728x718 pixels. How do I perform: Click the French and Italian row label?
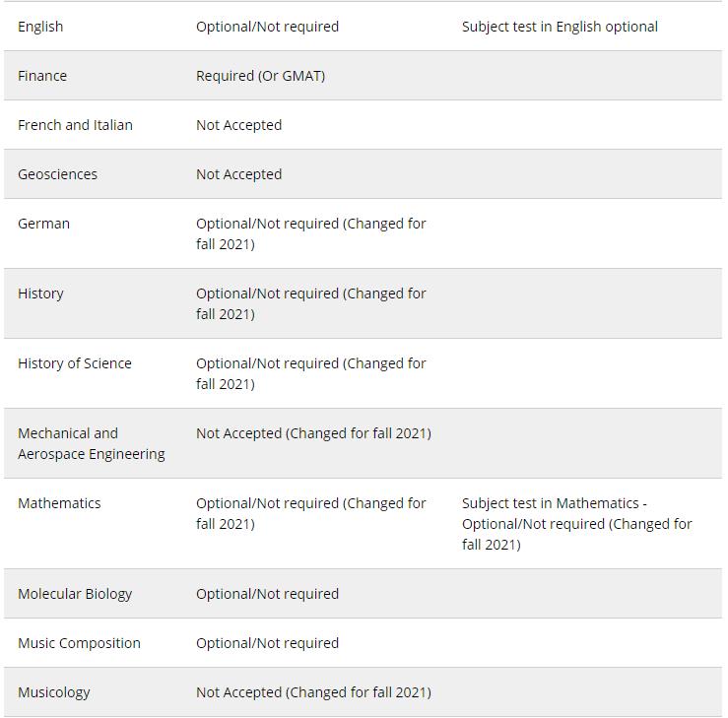coord(75,125)
